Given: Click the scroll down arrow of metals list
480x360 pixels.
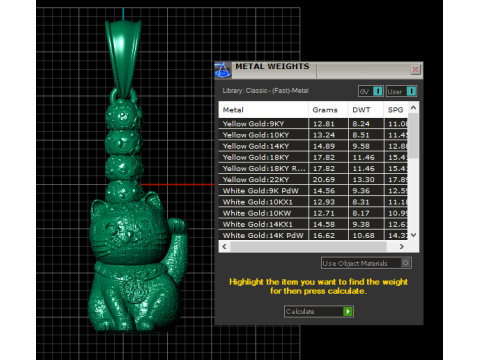Looking at the screenshot, I should coord(413,235).
